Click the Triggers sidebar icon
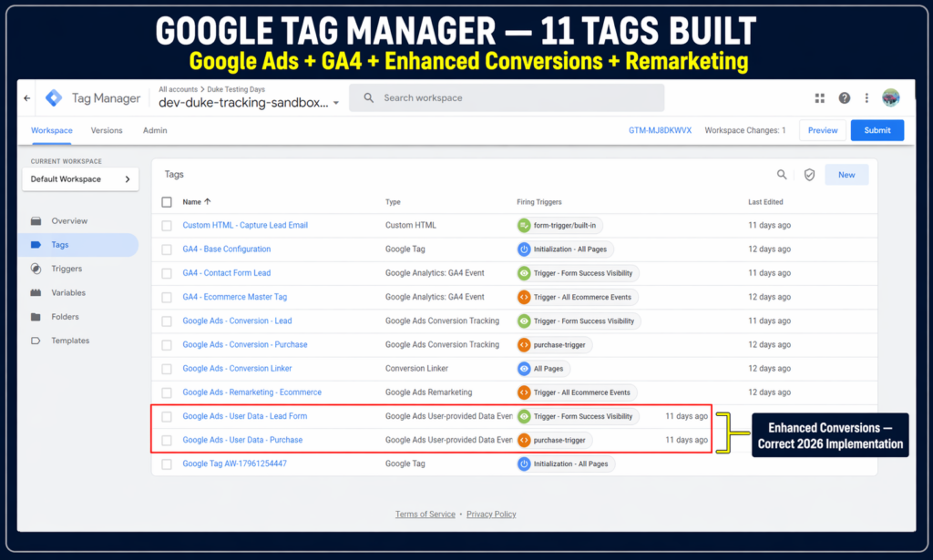933x560 pixels. [x=36, y=269]
